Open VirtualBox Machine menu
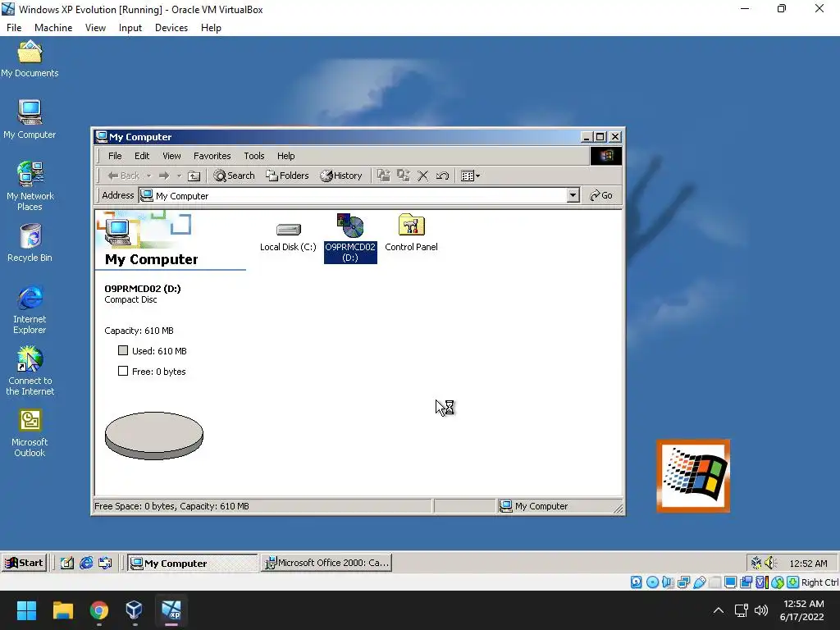Screen dimensions: 840x630 coord(53,28)
